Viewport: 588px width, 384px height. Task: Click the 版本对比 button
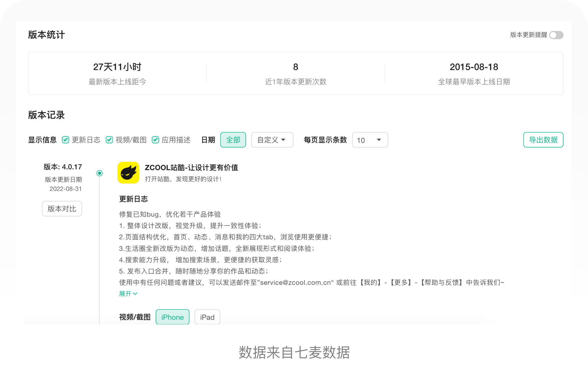[x=62, y=209]
